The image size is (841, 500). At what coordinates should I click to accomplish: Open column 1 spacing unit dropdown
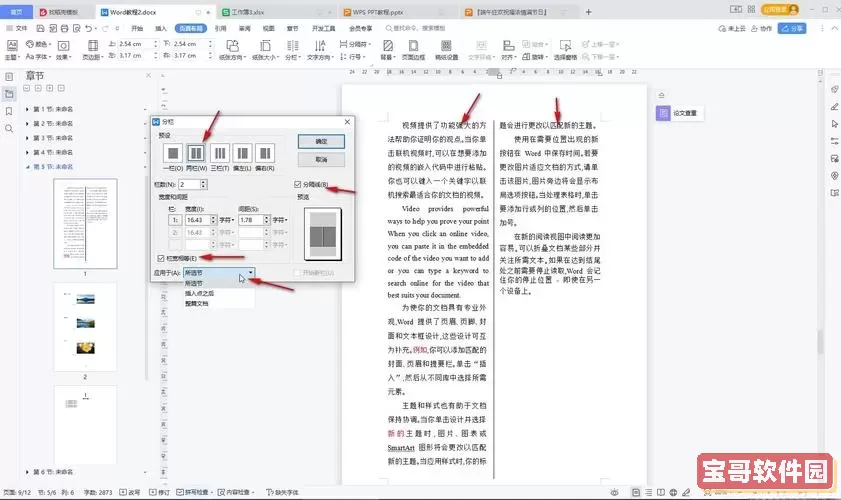(280, 220)
